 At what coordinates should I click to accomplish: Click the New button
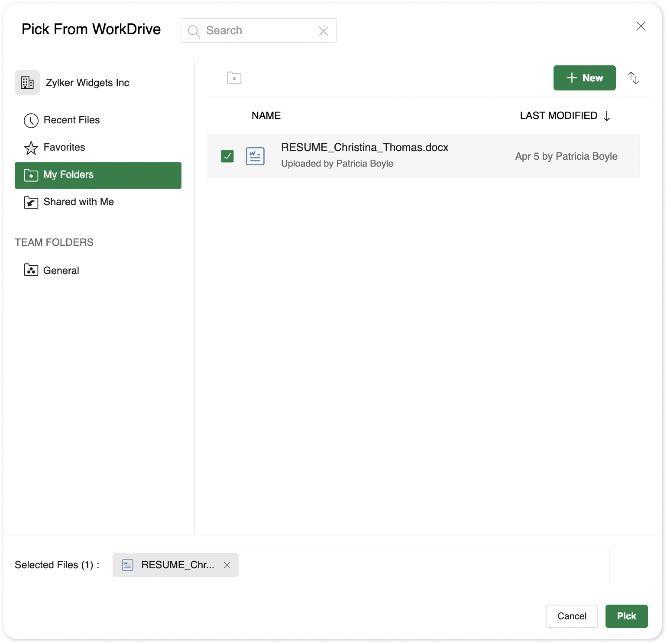tap(585, 78)
